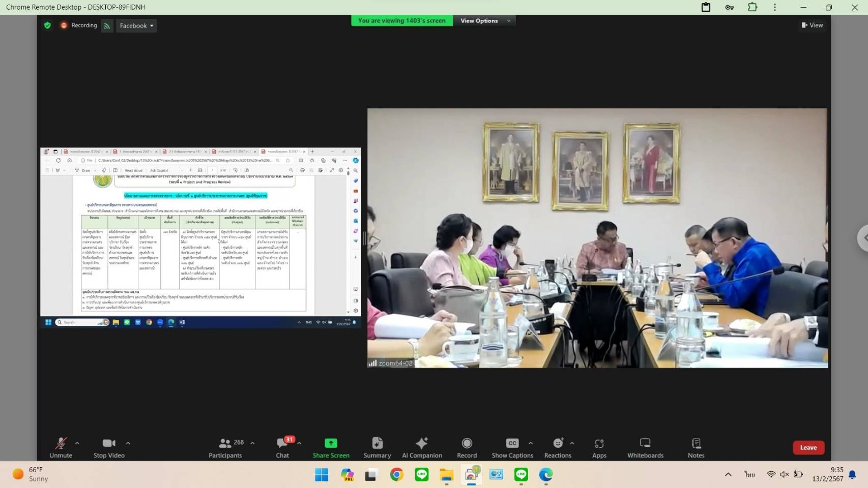Open File Explorer from the taskbar

click(x=447, y=475)
